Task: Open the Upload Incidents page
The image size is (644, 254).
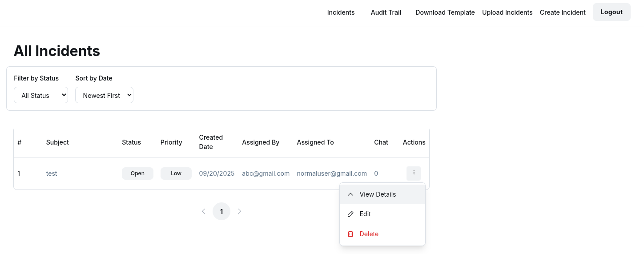Action: tap(507, 12)
